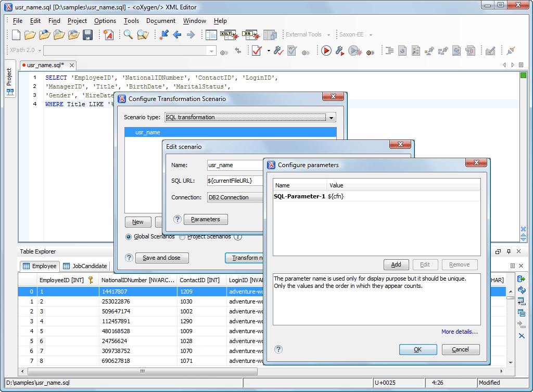Image resolution: width=533 pixels, height=392 pixels.
Task: Open the Saxon-EE engine dropdown
Action: [x=371, y=35]
